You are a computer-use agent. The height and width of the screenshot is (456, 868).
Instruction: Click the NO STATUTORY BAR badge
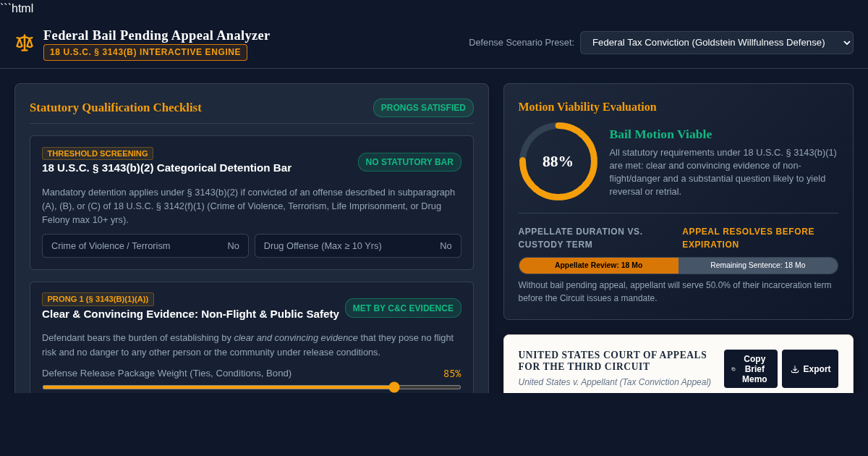point(409,162)
